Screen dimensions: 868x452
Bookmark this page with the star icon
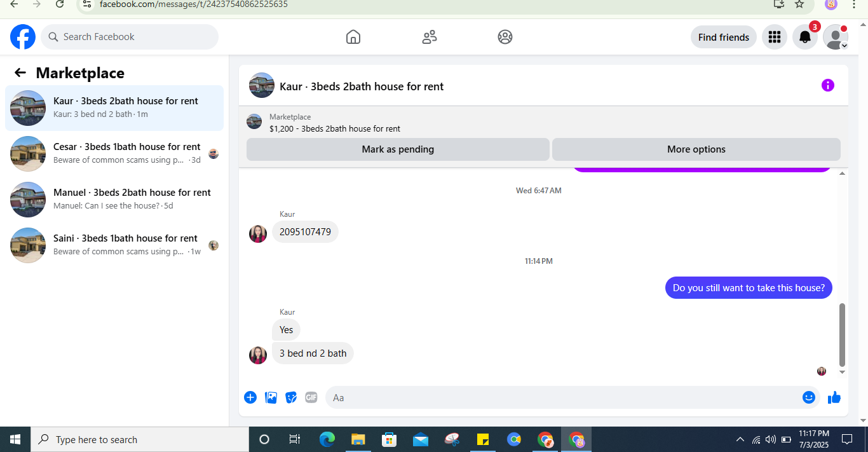coord(799,4)
